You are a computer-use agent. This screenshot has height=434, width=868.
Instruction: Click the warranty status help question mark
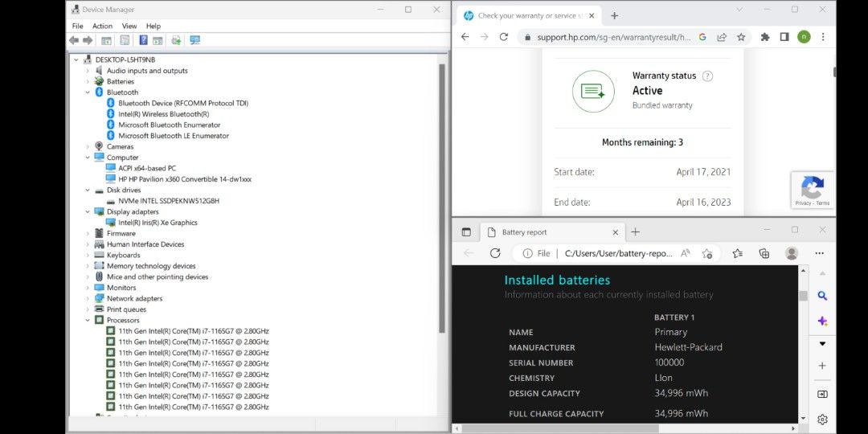[707, 76]
